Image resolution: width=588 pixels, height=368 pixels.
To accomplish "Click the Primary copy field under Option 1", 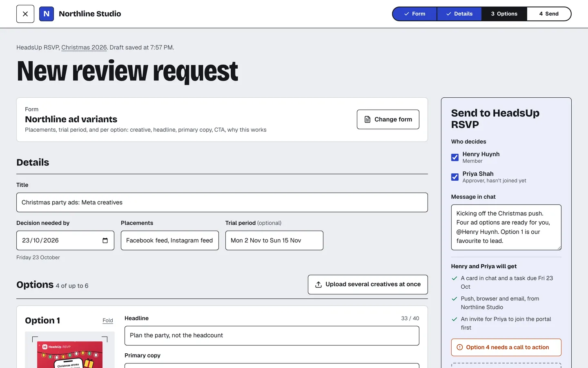I will pos(272,366).
